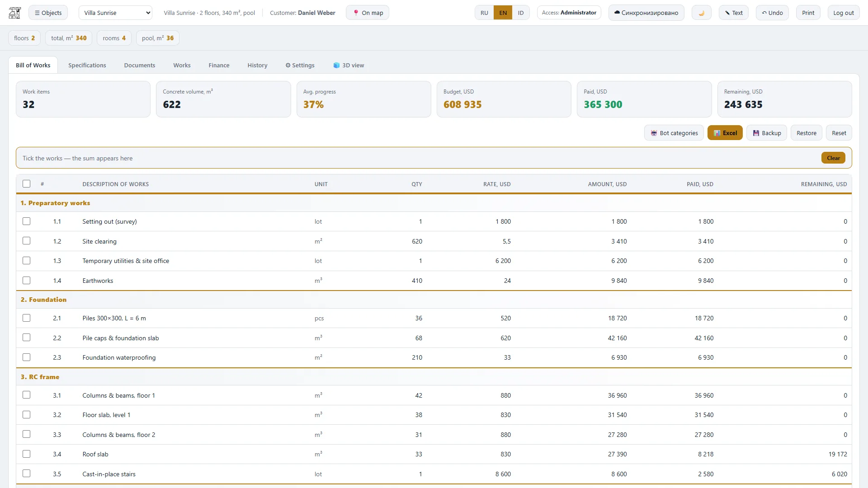Switch language to ID
868x488 pixels.
tap(521, 13)
